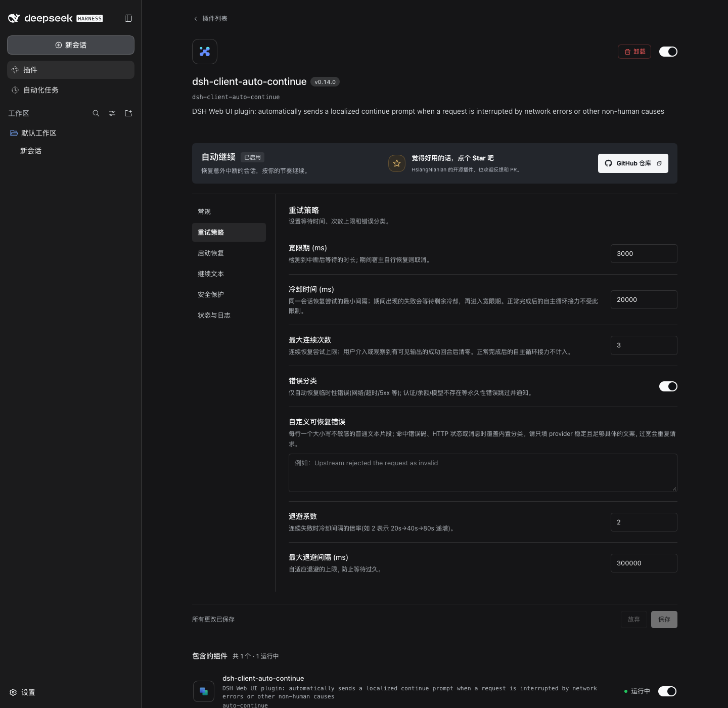Viewport: 728px width, 708px height.
Task: Click the HARNESS label badge
Action: point(89,19)
